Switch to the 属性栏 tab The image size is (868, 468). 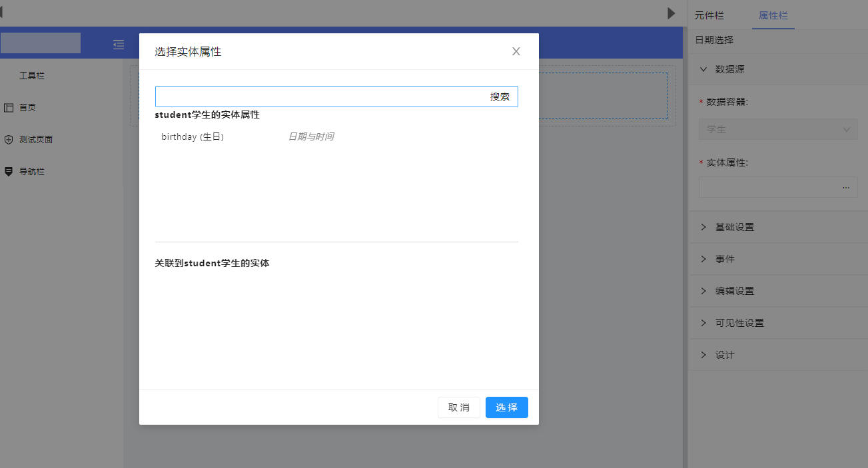click(x=773, y=15)
